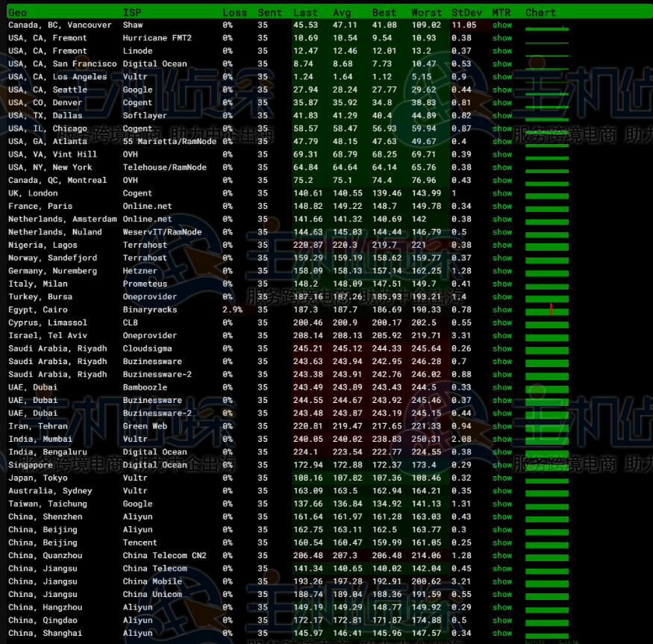Open MTR show link for Vancouver Shaw

[502, 25]
